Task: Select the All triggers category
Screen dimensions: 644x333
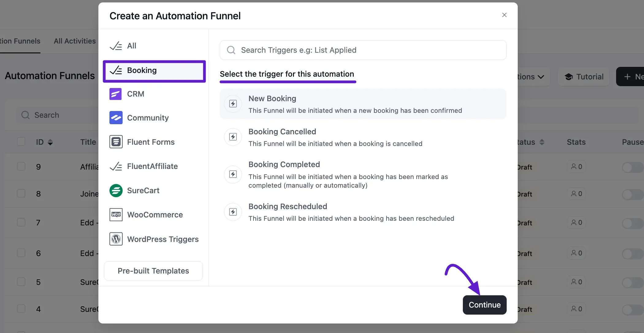Action: click(154, 46)
